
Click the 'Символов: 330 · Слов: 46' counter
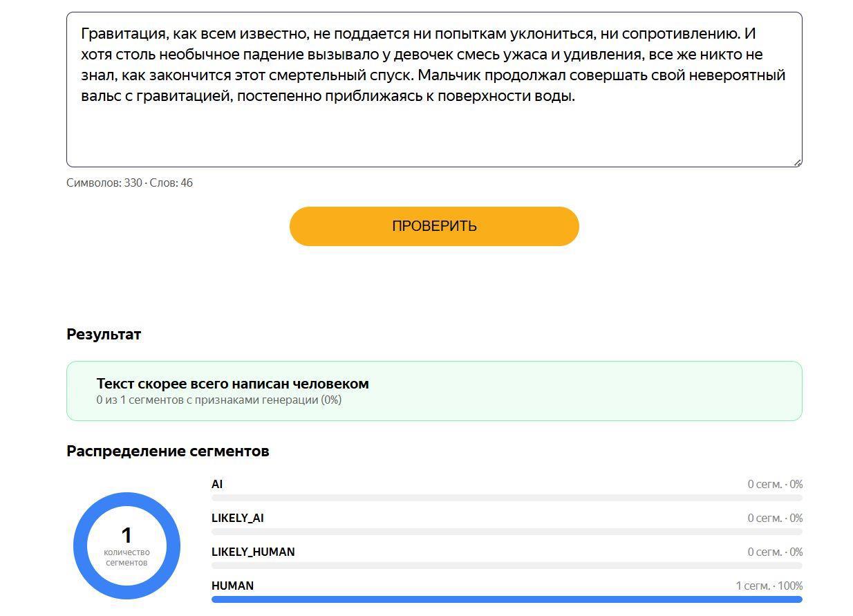pyautogui.click(x=129, y=183)
